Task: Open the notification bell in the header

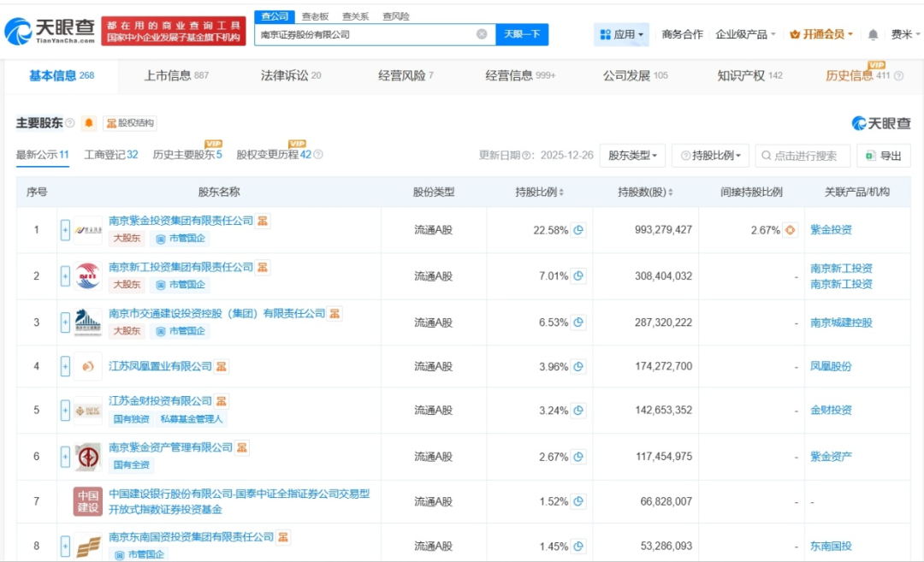Action: tap(873, 35)
